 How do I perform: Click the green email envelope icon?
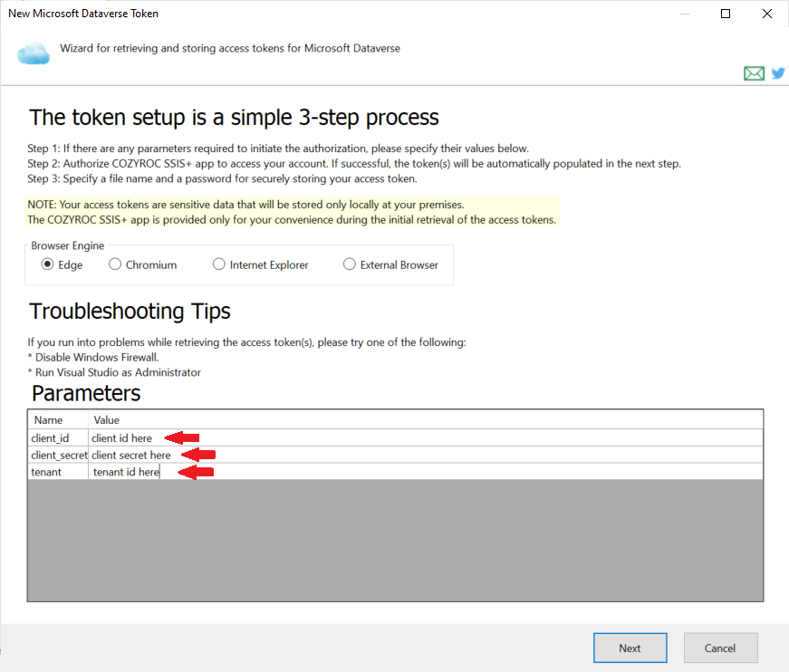(x=754, y=73)
